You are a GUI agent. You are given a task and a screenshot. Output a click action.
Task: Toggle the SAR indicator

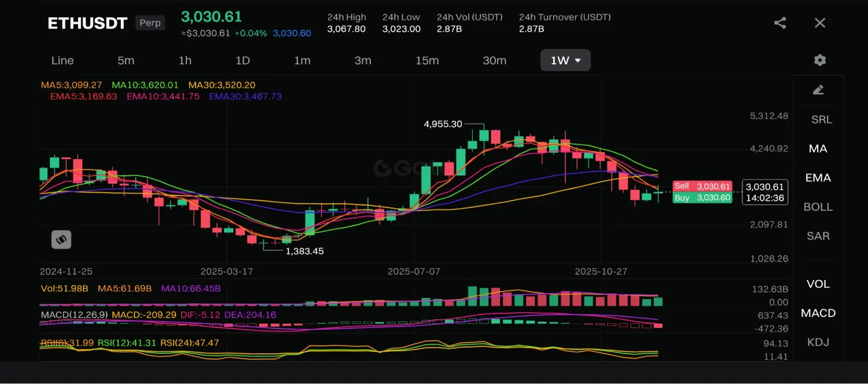pos(818,235)
